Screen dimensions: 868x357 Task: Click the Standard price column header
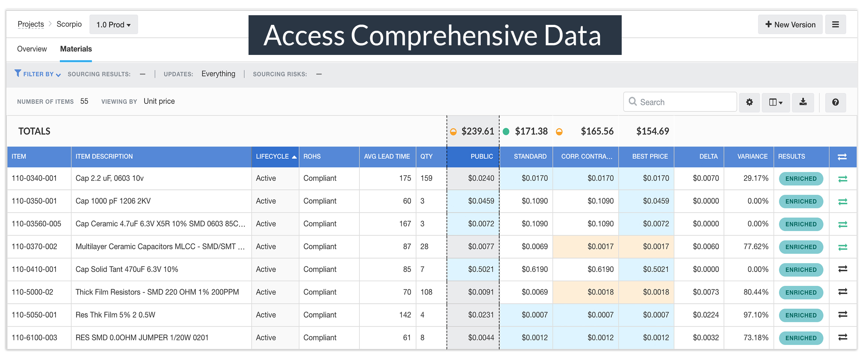(x=526, y=157)
